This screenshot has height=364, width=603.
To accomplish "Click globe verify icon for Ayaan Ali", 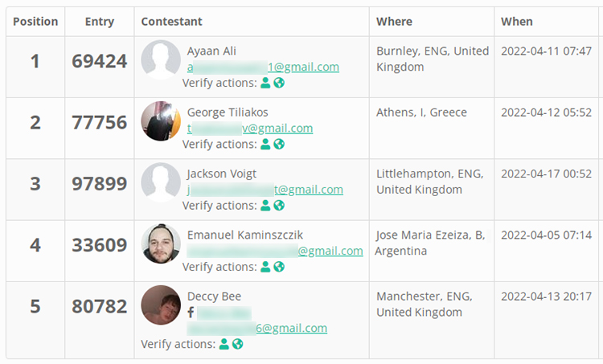I will 279,83.
